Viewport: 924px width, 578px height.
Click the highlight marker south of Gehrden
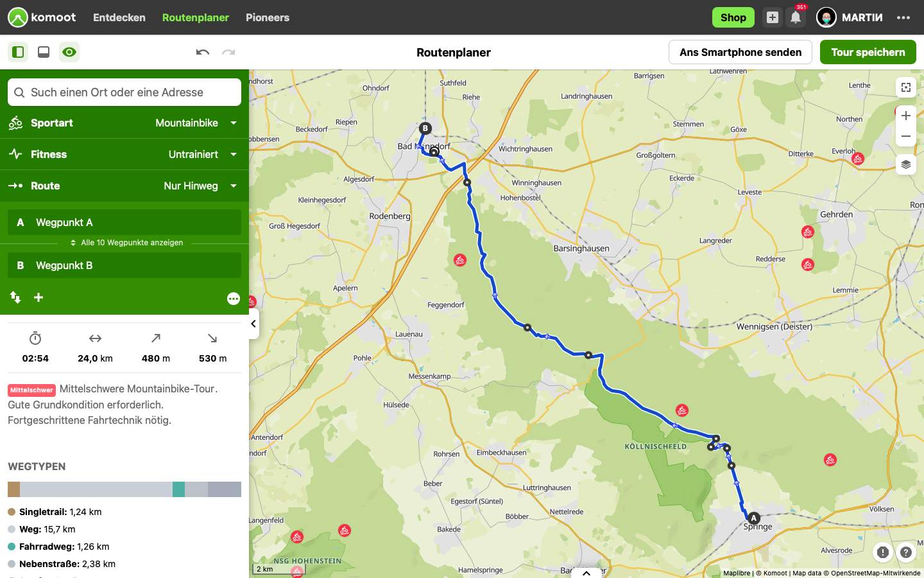click(x=808, y=232)
